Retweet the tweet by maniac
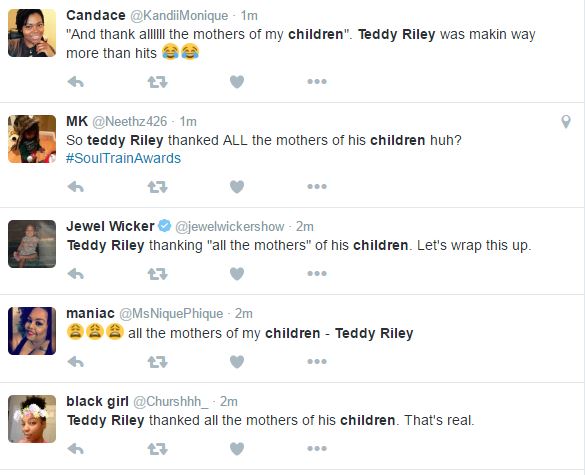This screenshot has width=585, height=475. [x=157, y=362]
